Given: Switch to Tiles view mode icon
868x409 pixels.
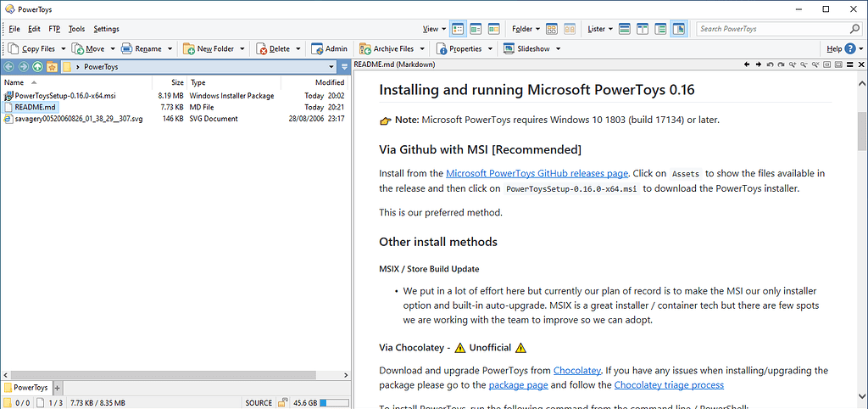Looking at the screenshot, I should tap(494, 29).
